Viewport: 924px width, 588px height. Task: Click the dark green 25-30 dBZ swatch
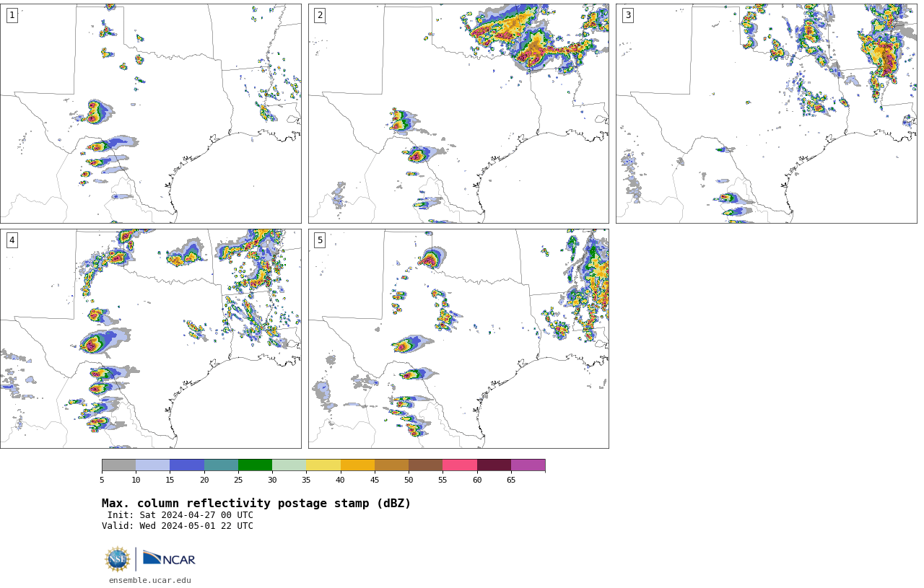(x=256, y=465)
